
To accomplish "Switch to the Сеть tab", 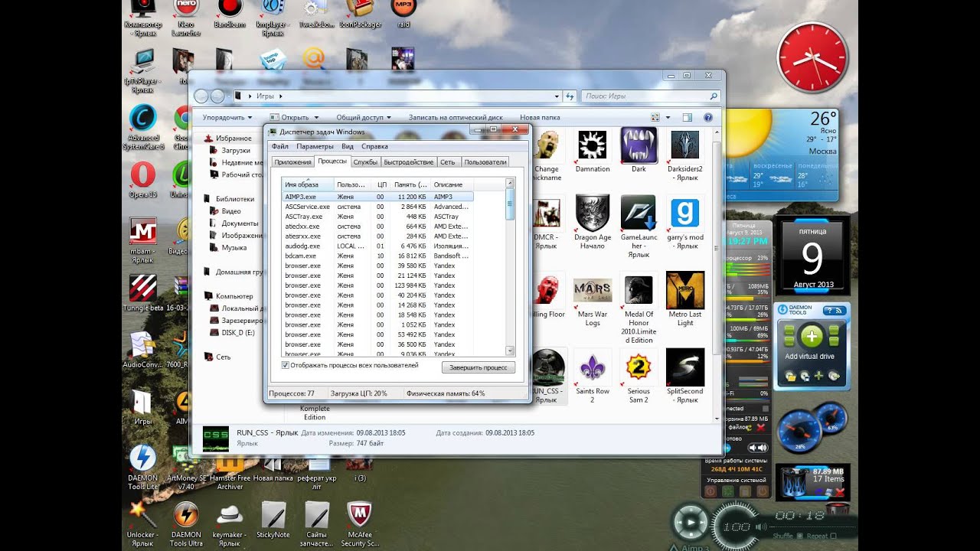I will click(448, 162).
